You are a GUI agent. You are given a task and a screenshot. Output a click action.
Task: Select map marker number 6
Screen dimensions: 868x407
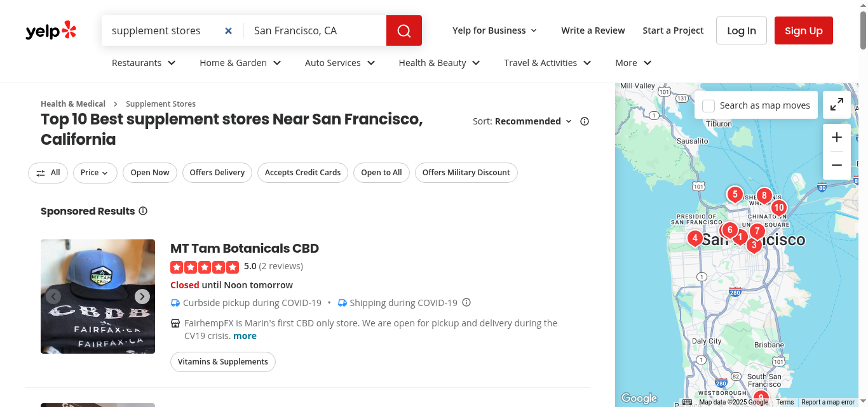[x=729, y=230]
